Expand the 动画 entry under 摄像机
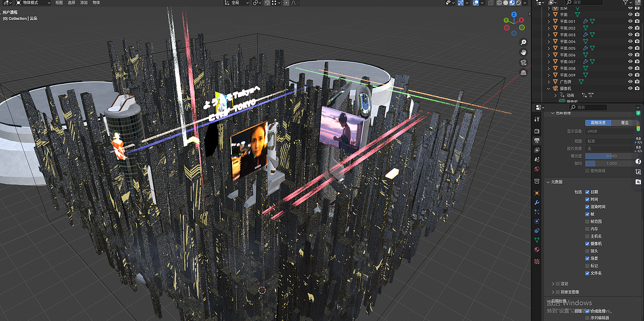This screenshot has width=644, height=321. 556,95
